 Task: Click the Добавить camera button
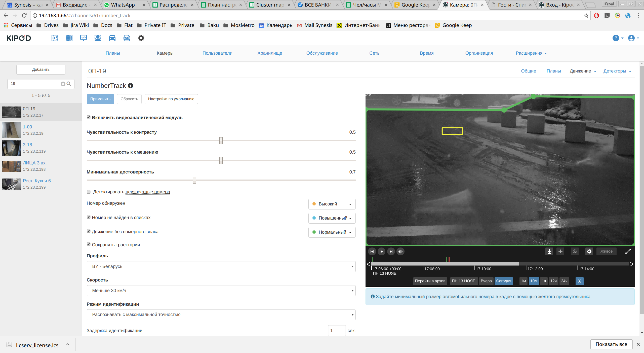(x=41, y=69)
